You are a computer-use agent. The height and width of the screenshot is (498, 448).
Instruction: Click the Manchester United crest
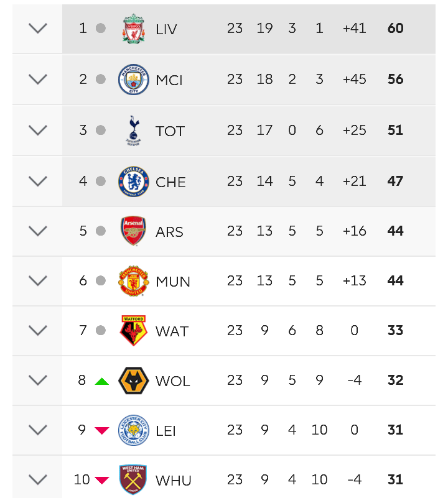click(134, 281)
